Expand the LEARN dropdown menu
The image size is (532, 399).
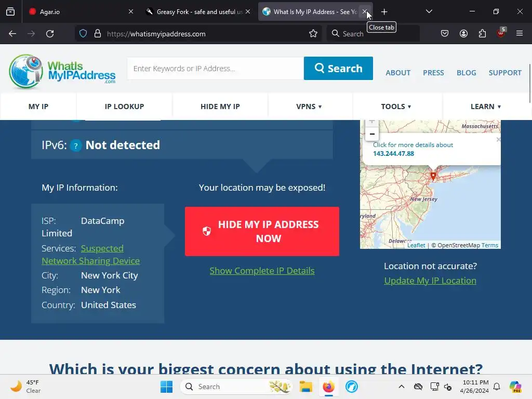[x=486, y=107]
